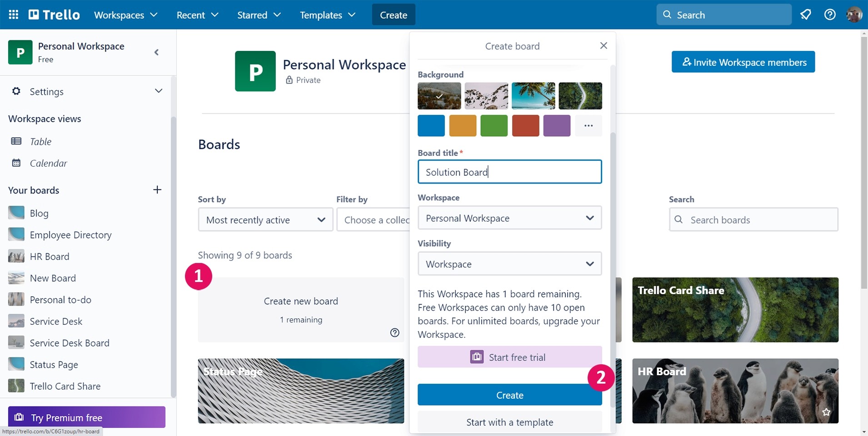
Task: Click the Personal Workspace green P sidebar icon
Action: click(20, 52)
